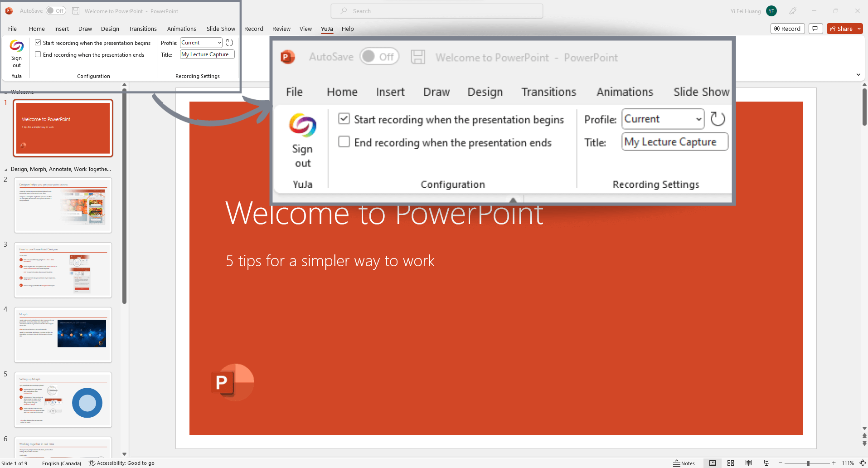Click the YuJa Sign out icon in ribbon
Image resolution: width=868 pixels, height=468 pixels.
pyautogui.click(x=16, y=46)
